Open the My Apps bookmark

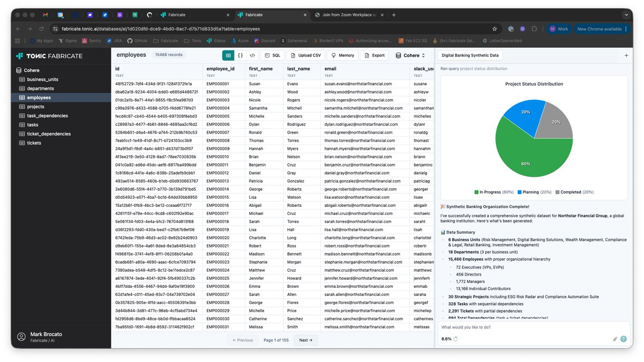point(41,41)
